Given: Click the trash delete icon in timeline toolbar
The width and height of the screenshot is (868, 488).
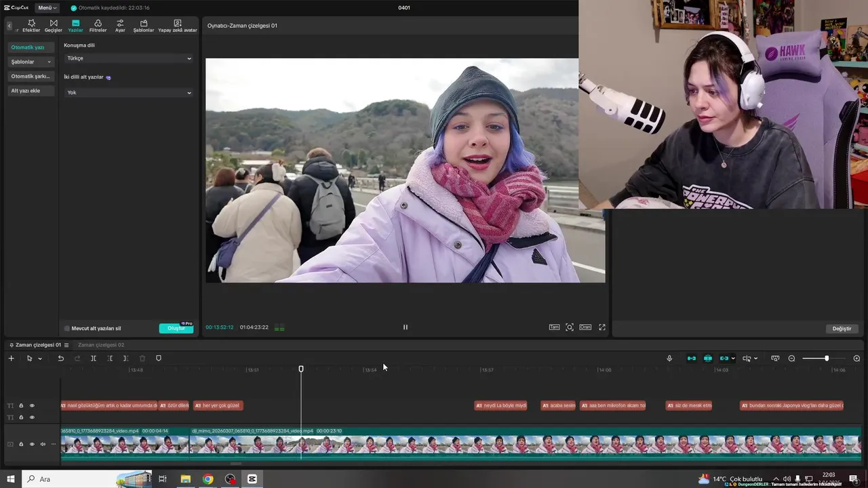Looking at the screenshot, I should (142, 358).
